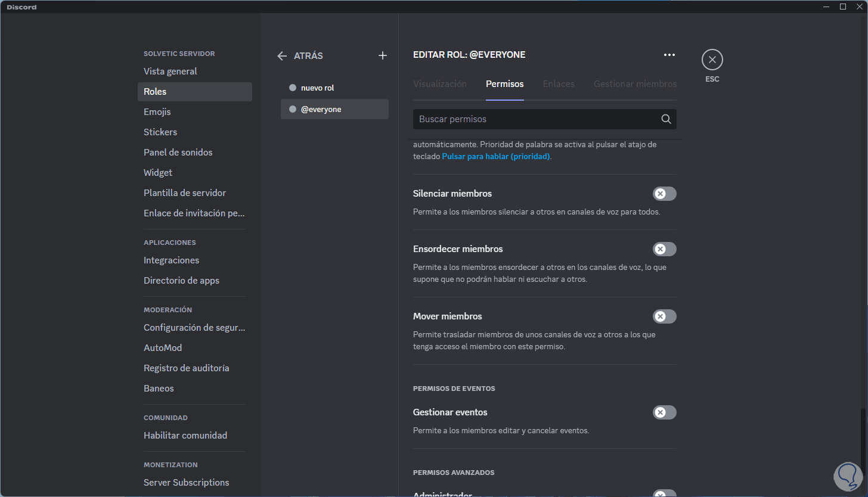Switch to the Visualización tab
This screenshot has height=497, width=868.
coord(439,84)
